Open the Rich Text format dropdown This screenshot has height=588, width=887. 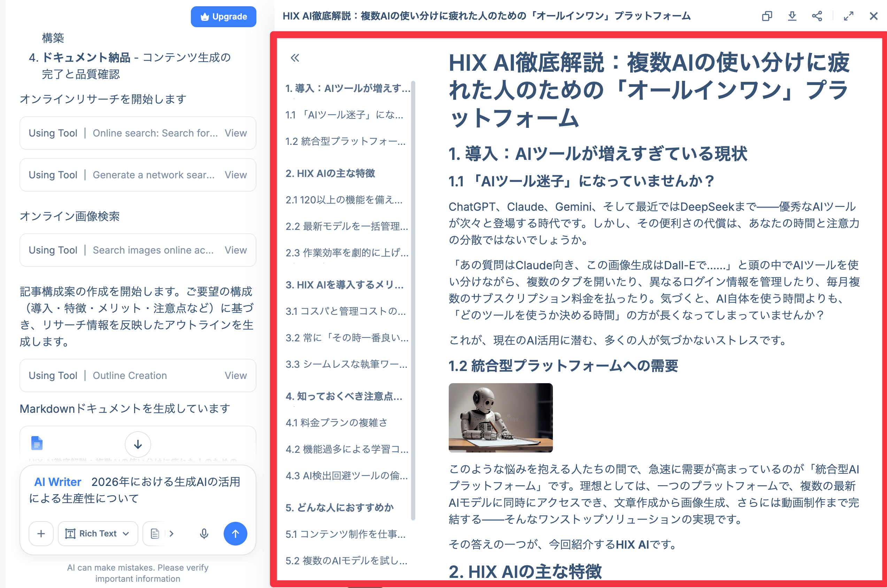pos(98,533)
